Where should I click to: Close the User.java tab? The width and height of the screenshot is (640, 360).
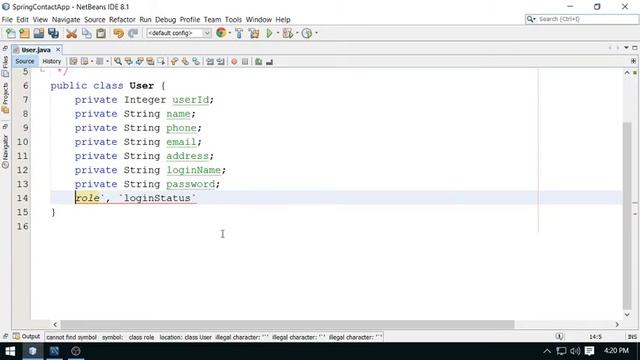point(58,49)
